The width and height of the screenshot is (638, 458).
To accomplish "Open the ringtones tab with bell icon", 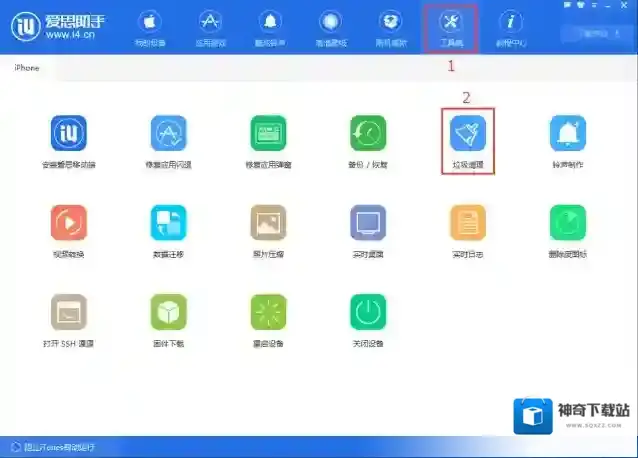I will tap(270, 28).
